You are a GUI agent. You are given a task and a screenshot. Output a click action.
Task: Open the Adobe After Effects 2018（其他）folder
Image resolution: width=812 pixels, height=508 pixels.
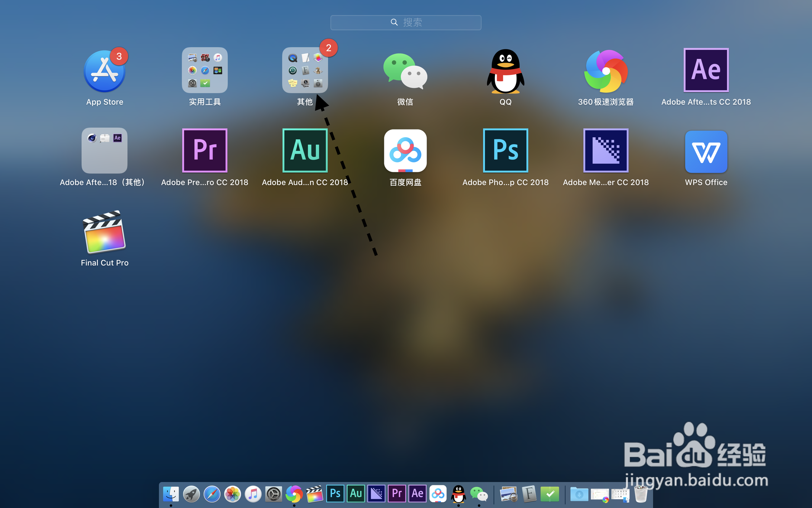pyautogui.click(x=104, y=151)
